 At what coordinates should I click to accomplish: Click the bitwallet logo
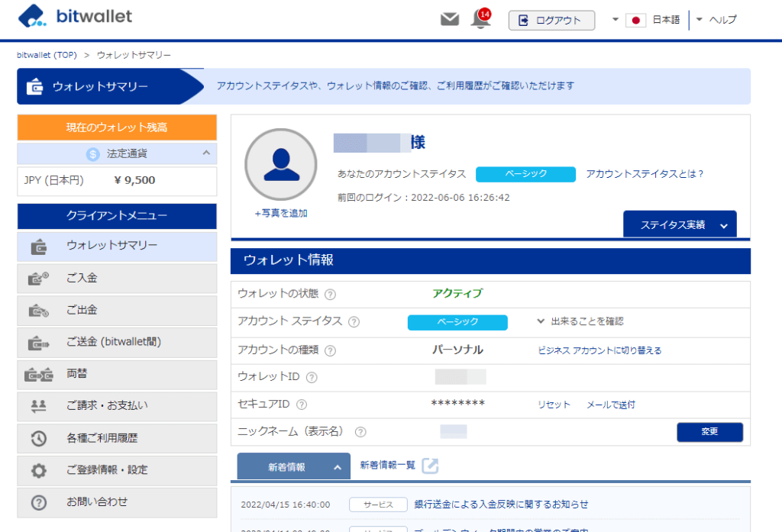(x=76, y=16)
